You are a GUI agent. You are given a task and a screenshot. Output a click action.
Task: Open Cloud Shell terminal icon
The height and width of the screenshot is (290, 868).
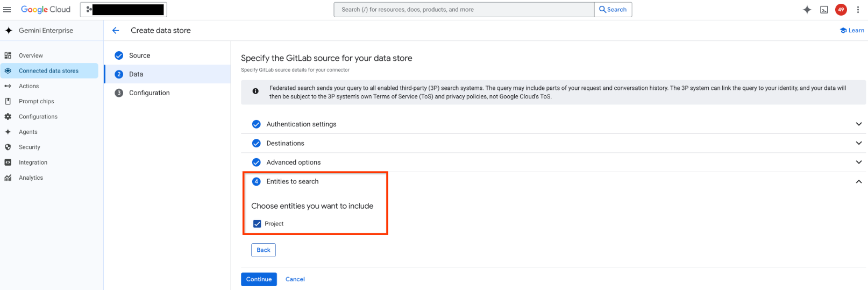point(824,10)
